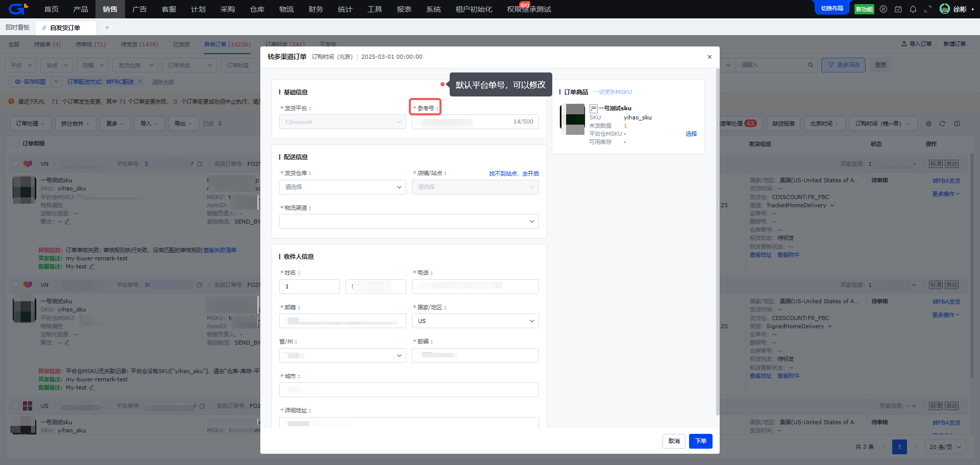Expand 订单处理 dropdown button
Viewport: 980px width, 465px height.
click(x=31, y=124)
